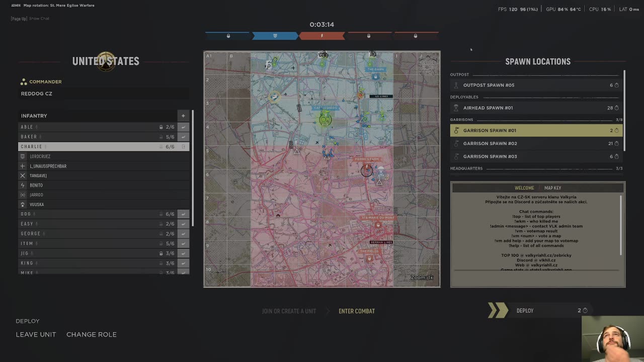Click last locked red sector segment
This screenshot has height=362, width=644.
click(415, 36)
